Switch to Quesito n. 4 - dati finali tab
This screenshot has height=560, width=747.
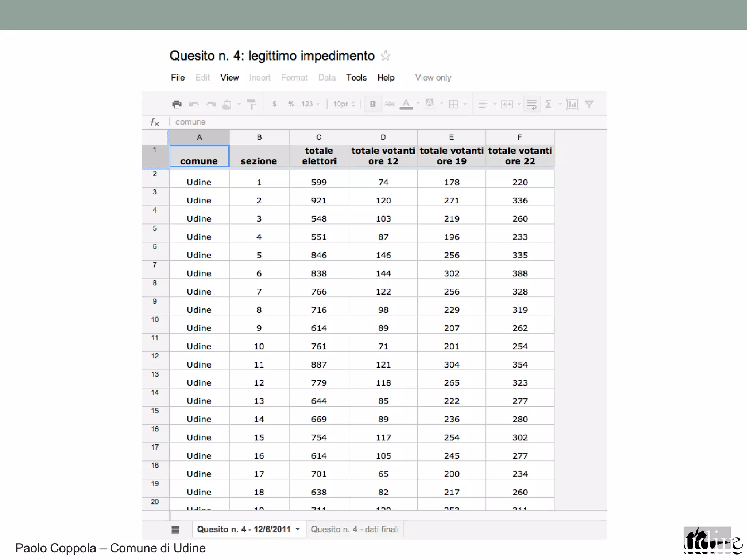tap(355, 529)
